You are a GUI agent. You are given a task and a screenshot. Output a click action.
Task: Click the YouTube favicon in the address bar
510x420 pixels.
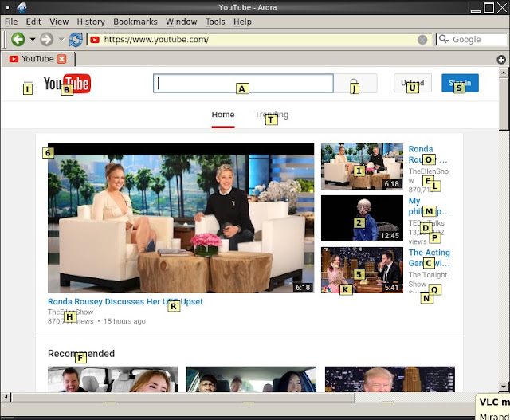click(95, 40)
